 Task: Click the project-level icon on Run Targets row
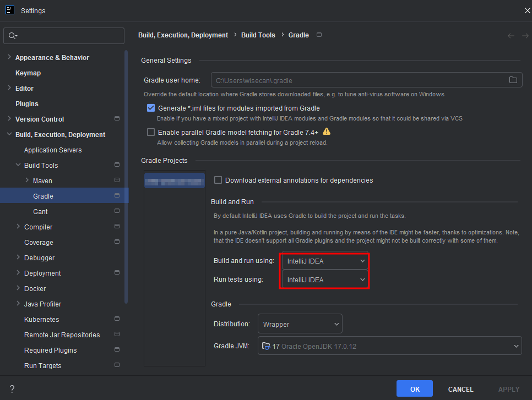pos(117,365)
